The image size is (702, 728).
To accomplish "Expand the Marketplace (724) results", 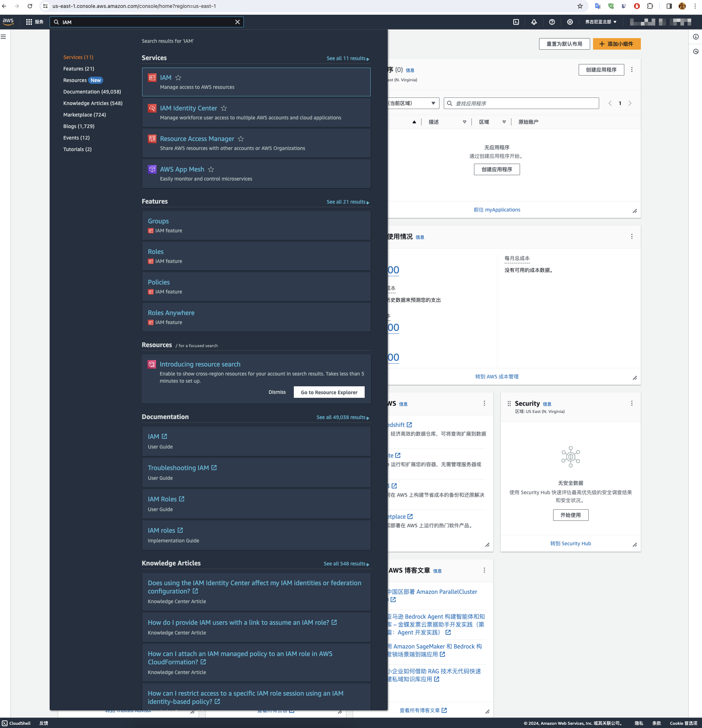I will click(x=85, y=114).
